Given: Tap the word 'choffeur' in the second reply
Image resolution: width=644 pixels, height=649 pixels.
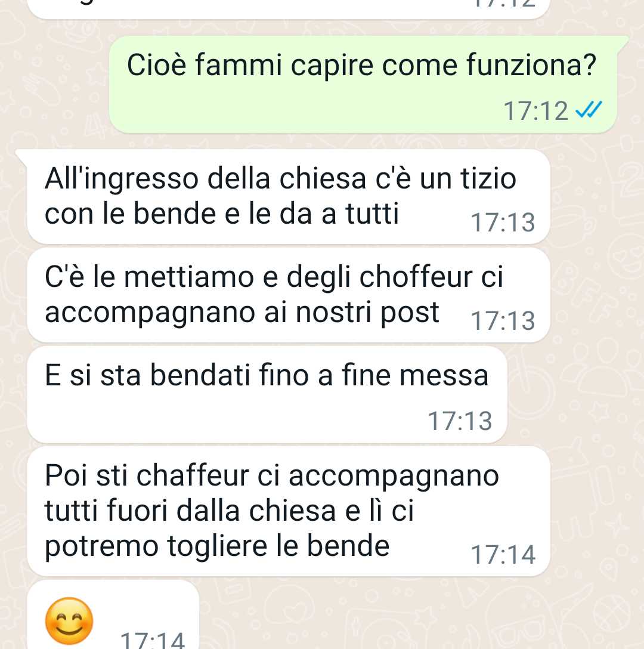Looking at the screenshot, I should 416,277.
